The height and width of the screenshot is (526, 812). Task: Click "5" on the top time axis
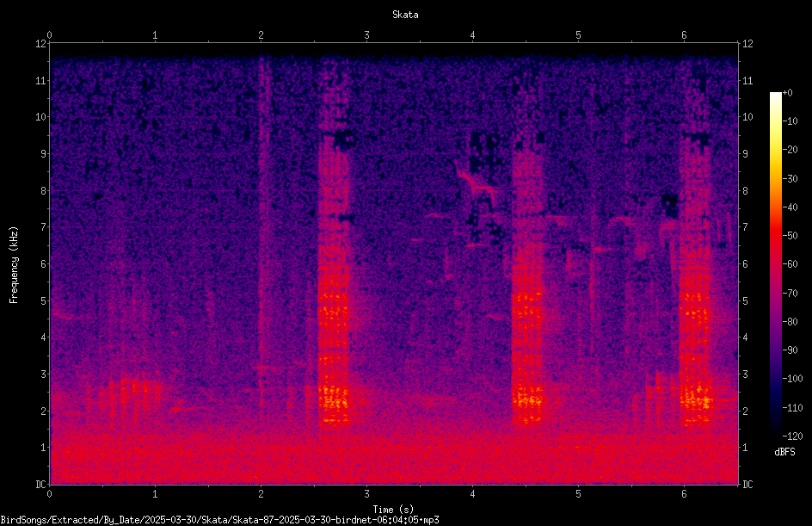578,35
